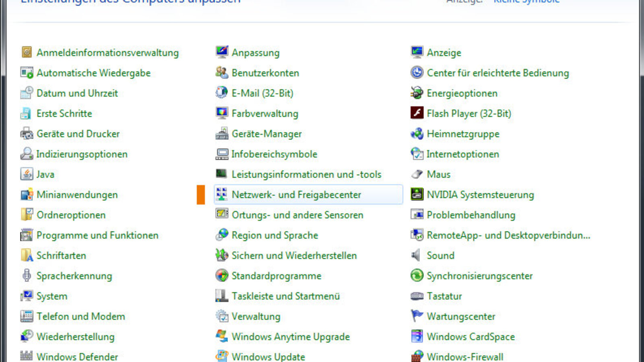Open Leistungsinformationen und -tools link
Image resolution: width=644 pixels, height=362 pixels.
tap(306, 174)
